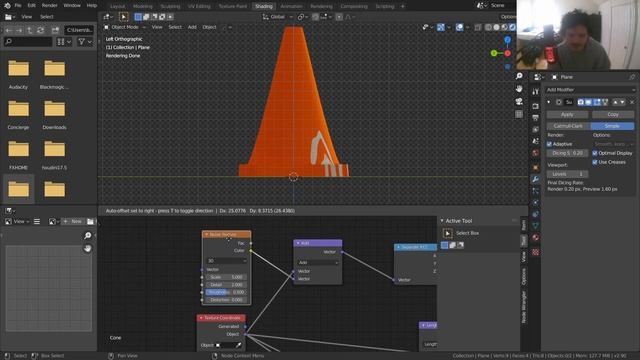Open the Global transform orientation dropdown
640x360 pixels.
(278, 17)
